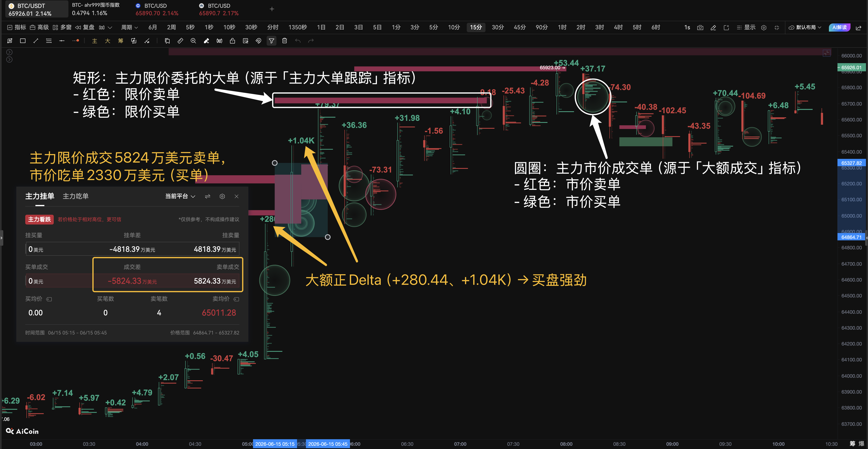The image size is (868, 449).
Task: Switch to the 6月 timeframe
Action: 153,27
